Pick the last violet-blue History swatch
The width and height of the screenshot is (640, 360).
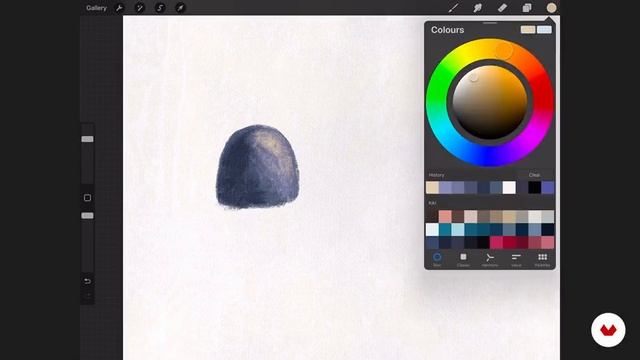click(548, 188)
